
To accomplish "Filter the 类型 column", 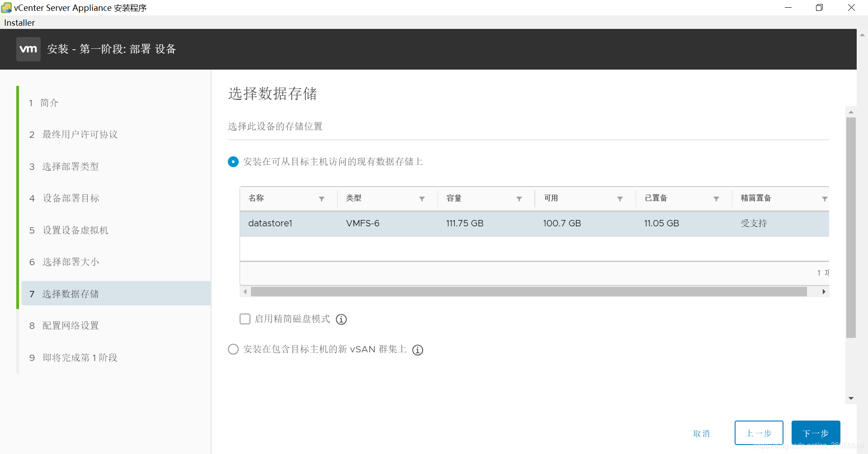I will coord(422,199).
